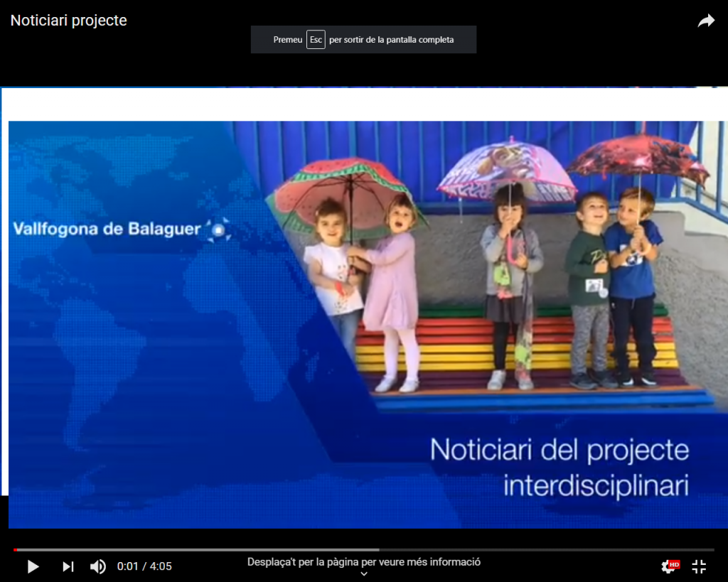The height and width of the screenshot is (582, 728).
Task: Click the "Noticiari del projecte interdisciplinari" caption
Action: click(560, 468)
